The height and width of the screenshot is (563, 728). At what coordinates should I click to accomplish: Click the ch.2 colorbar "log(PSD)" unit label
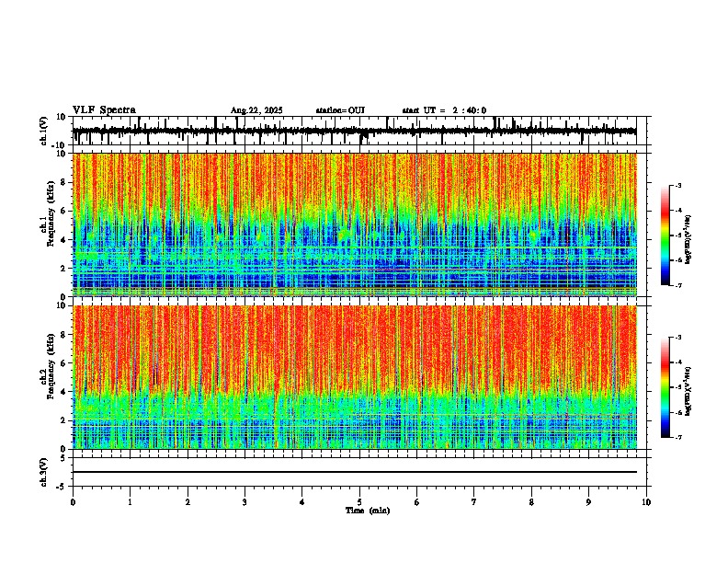(x=688, y=391)
